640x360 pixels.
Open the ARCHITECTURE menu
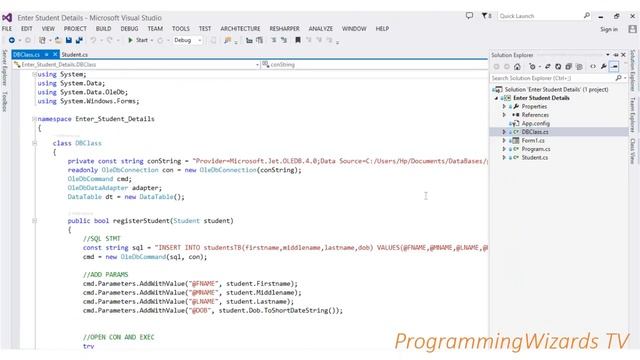click(x=240, y=29)
